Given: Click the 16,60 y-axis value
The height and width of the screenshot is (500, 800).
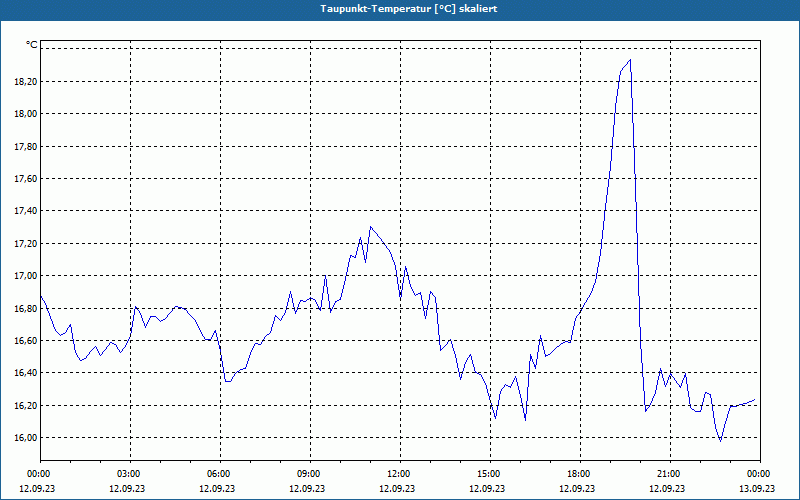Looking at the screenshot, I should click(x=28, y=340).
